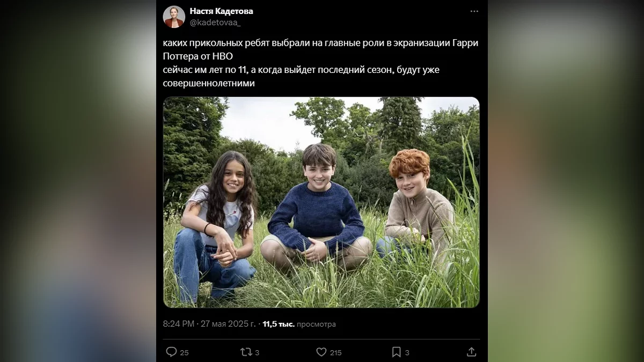Screen dimensions: 644x362
Task: Bookmark the tweet with the bookmark icon
Action: tap(396, 352)
